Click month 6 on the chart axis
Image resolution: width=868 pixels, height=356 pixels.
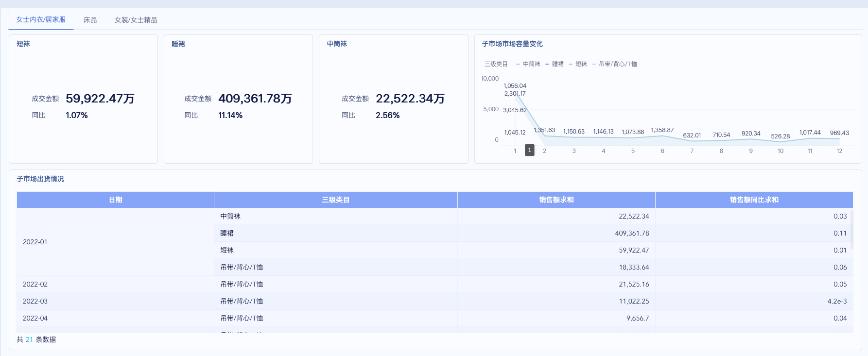point(662,151)
